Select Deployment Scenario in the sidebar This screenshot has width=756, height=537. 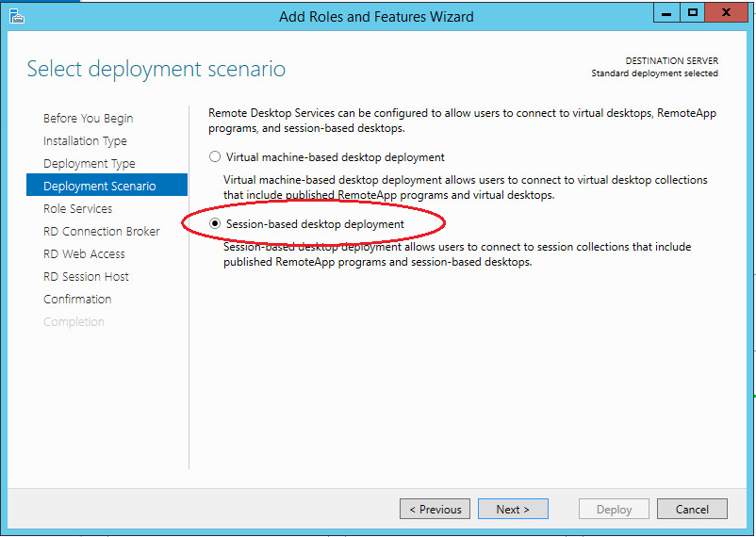coord(107,185)
